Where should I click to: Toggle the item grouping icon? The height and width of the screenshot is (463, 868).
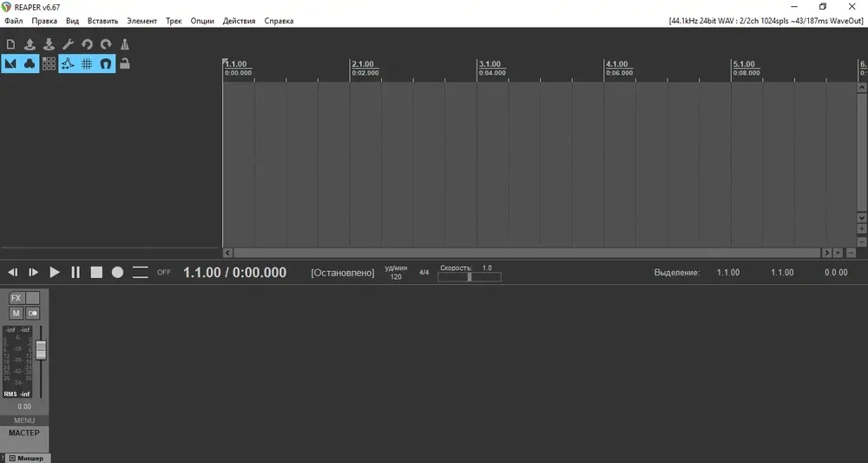point(30,63)
